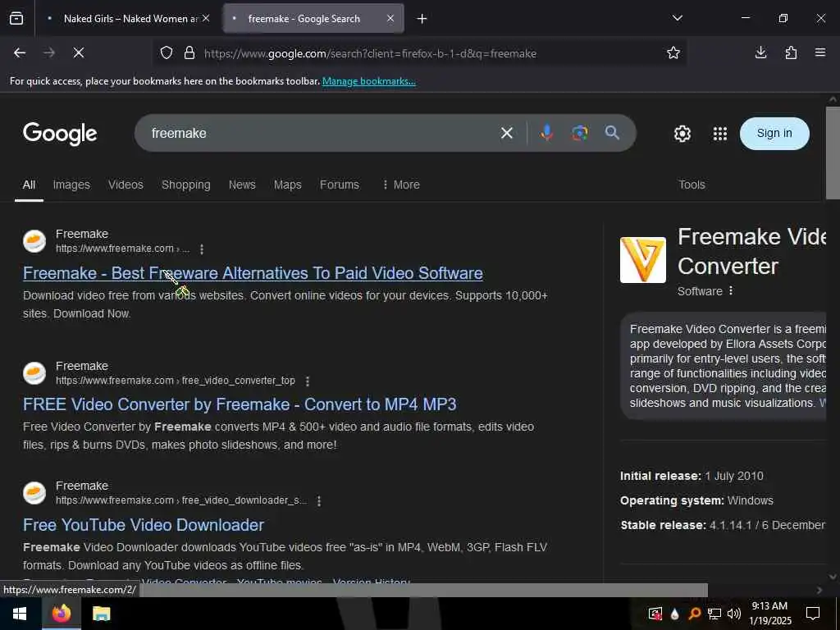This screenshot has height=630, width=840.
Task: Expand the More search filters menu
Action: 401,185
